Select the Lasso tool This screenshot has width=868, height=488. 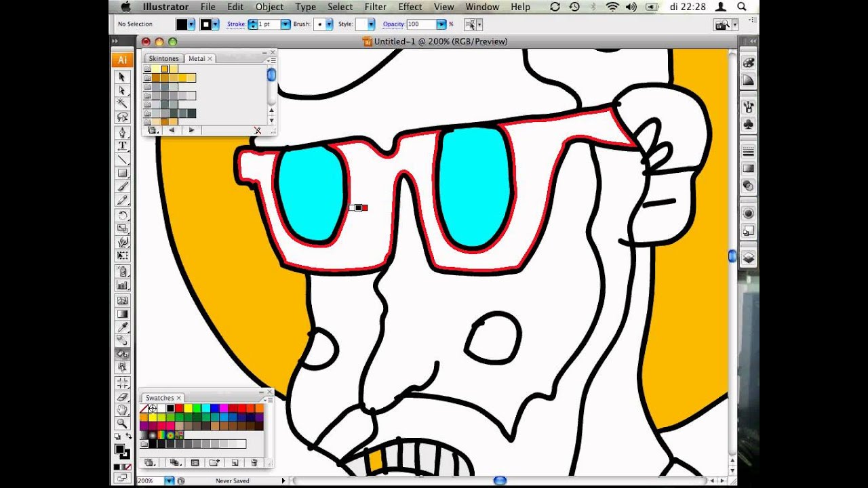123,117
